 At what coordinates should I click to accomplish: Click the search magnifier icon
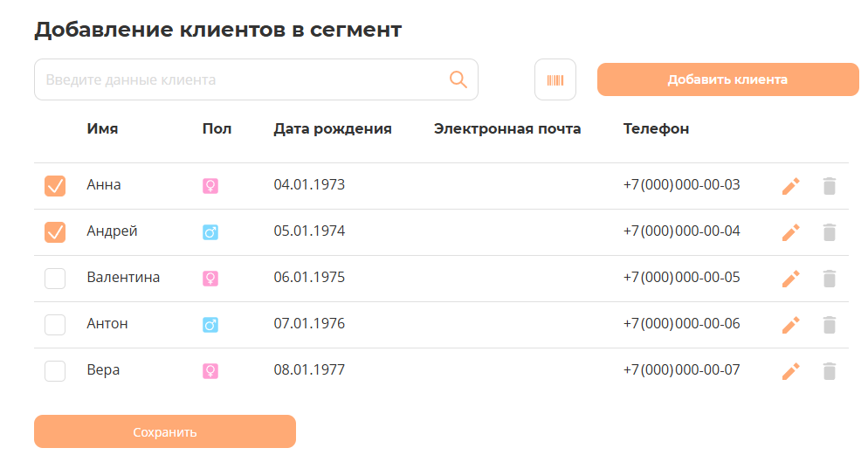point(458,79)
